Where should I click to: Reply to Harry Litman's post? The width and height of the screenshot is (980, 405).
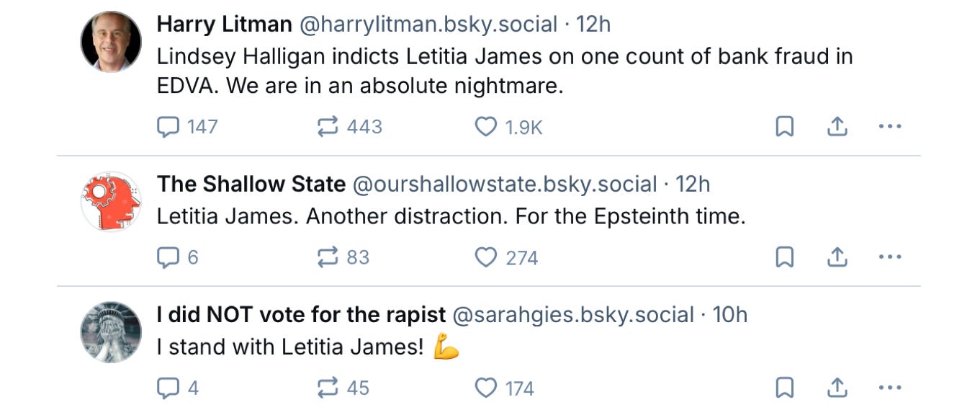click(x=168, y=128)
